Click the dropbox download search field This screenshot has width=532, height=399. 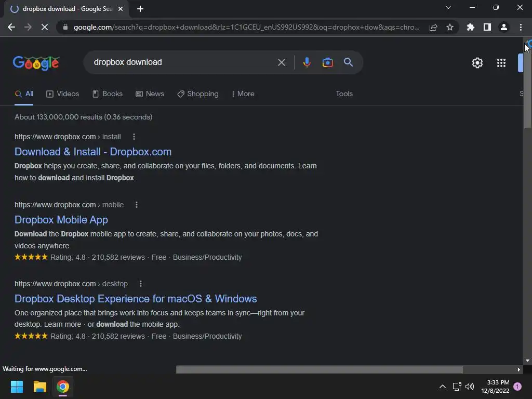183,62
